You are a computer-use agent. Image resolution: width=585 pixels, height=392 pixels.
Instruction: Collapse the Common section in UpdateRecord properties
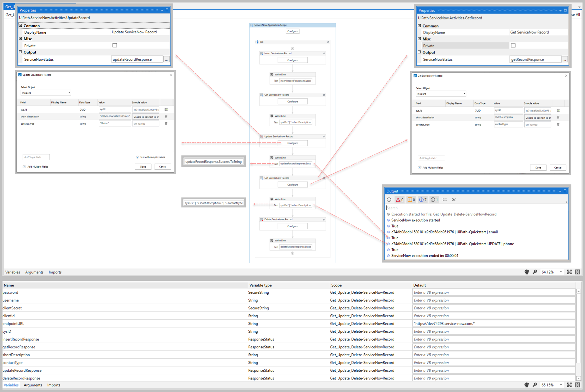point(21,25)
